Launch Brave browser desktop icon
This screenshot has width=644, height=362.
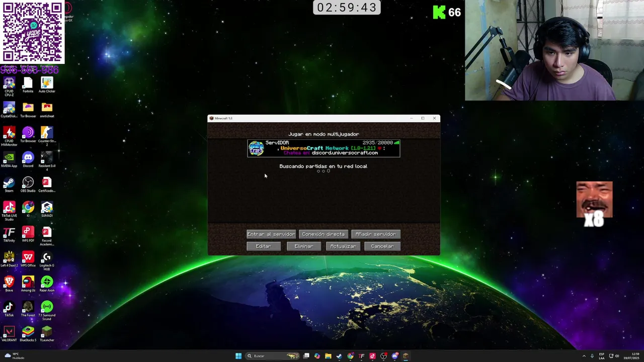(x=9, y=285)
